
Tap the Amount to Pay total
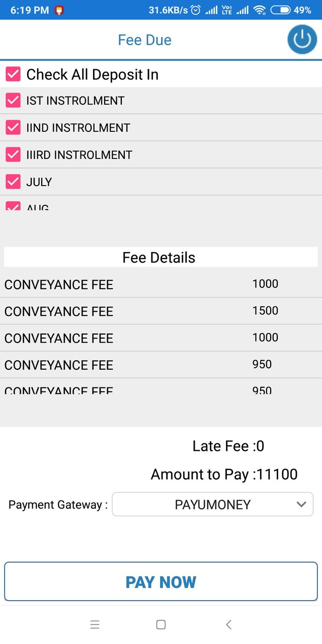pos(224,474)
